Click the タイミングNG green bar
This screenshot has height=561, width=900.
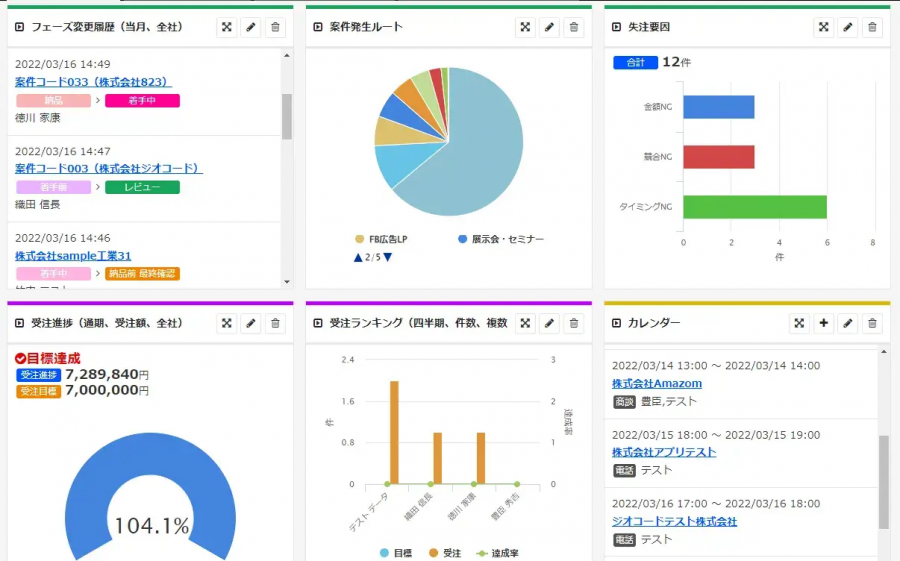(755, 207)
